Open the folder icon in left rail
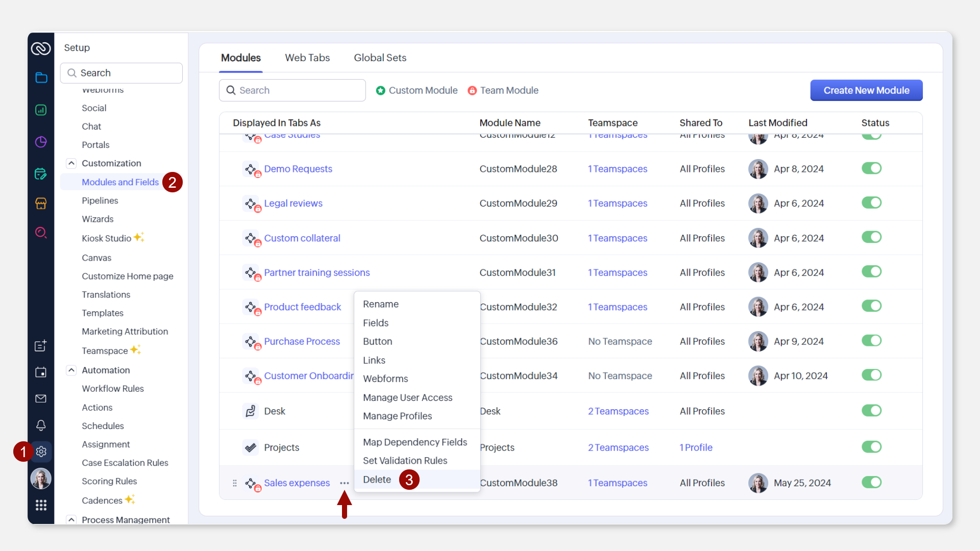This screenshot has height=551, width=980. coord(41,78)
